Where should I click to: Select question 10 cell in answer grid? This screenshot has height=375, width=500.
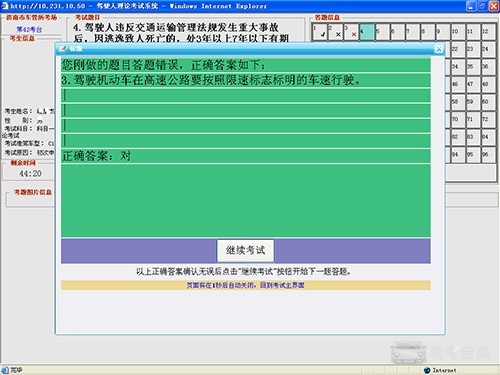(459, 32)
